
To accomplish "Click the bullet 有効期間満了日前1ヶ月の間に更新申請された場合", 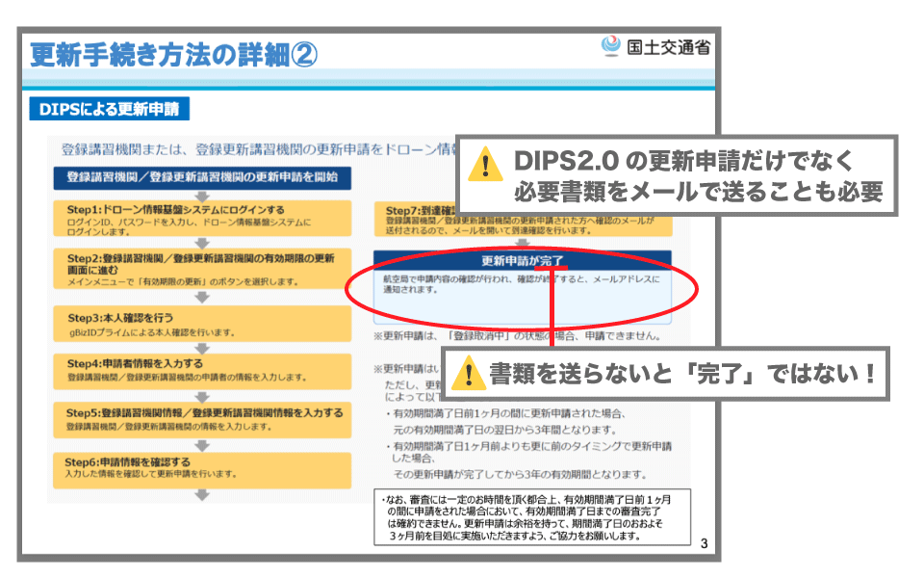I will coord(505,413).
